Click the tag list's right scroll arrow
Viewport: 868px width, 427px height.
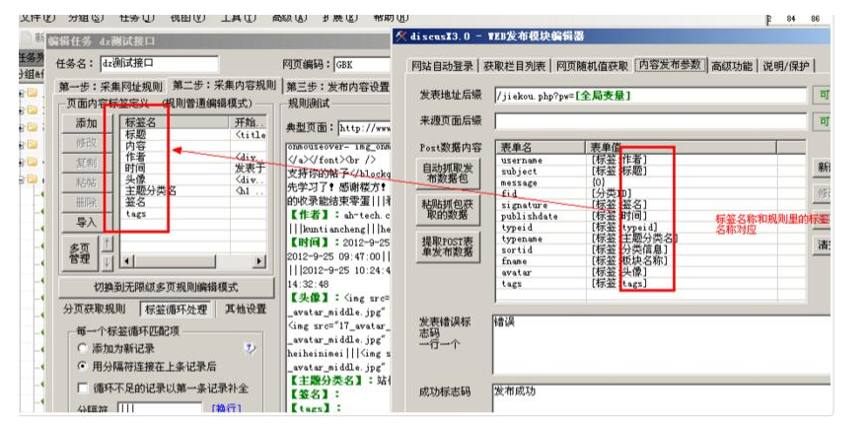[259, 261]
